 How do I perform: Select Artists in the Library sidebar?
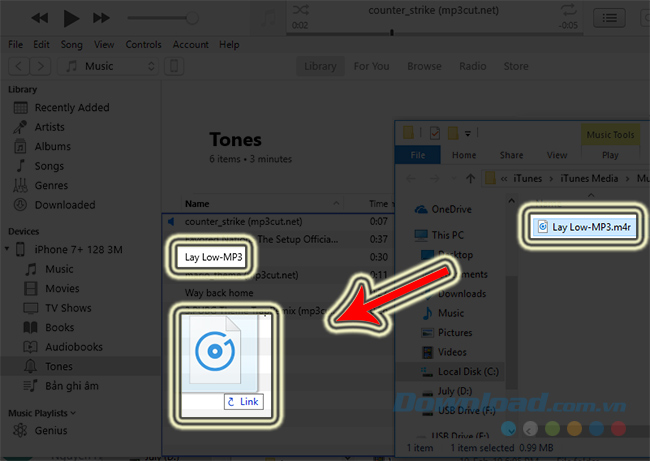[x=49, y=127]
